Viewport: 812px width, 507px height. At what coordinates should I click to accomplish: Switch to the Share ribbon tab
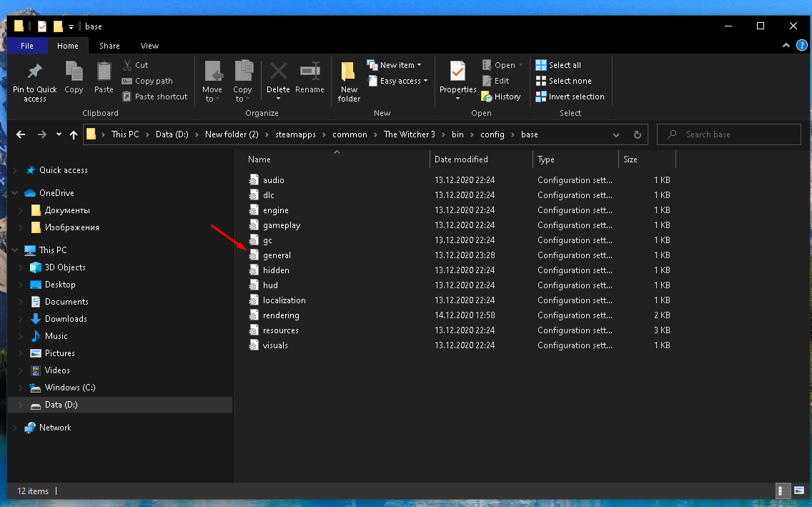point(109,46)
